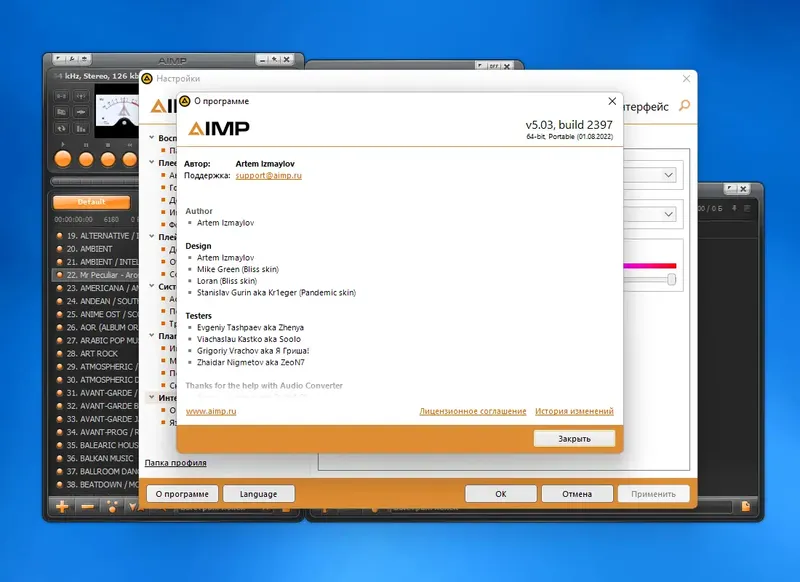This screenshot has height=582, width=800.
Task: Select playlist track 35. BALEARIC HOUSE
Action: 97,445
